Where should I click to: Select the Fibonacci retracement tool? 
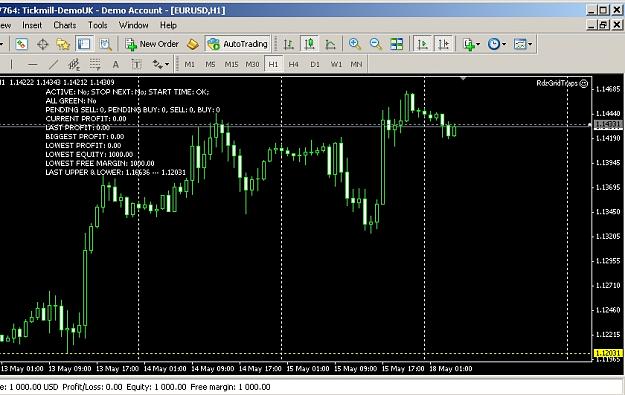click(x=95, y=64)
